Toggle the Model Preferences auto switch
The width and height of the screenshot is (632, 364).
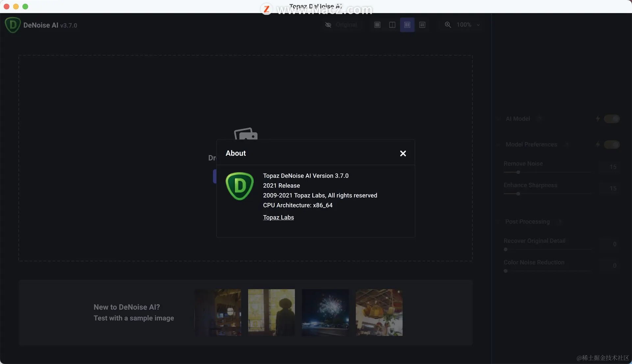tap(612, 144)
